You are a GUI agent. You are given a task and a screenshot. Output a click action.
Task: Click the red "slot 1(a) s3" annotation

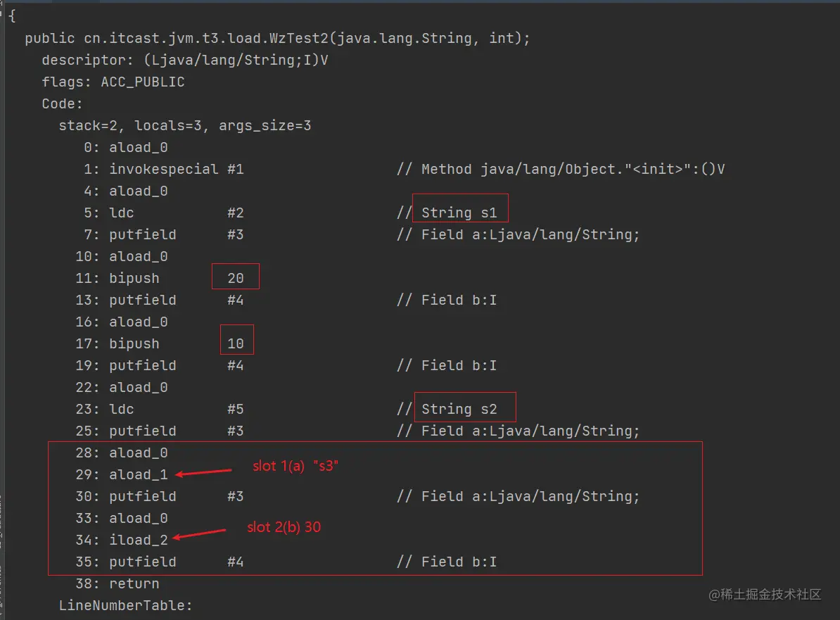(x=296, y=466)
